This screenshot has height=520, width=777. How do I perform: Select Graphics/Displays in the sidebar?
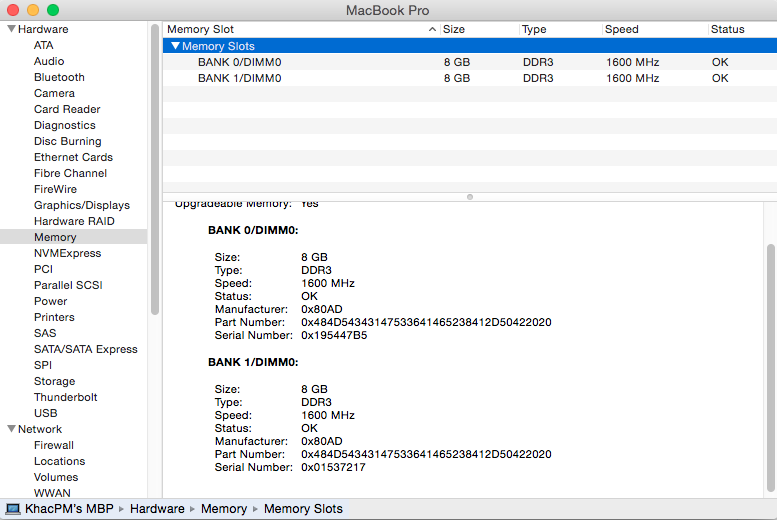82,205
